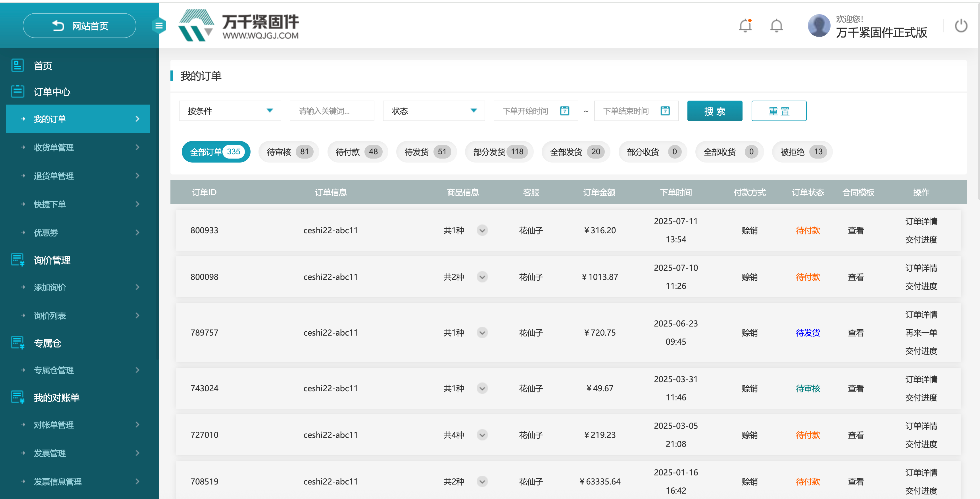
Task: Open order start date calendar icon
Action: click(565, 111)
